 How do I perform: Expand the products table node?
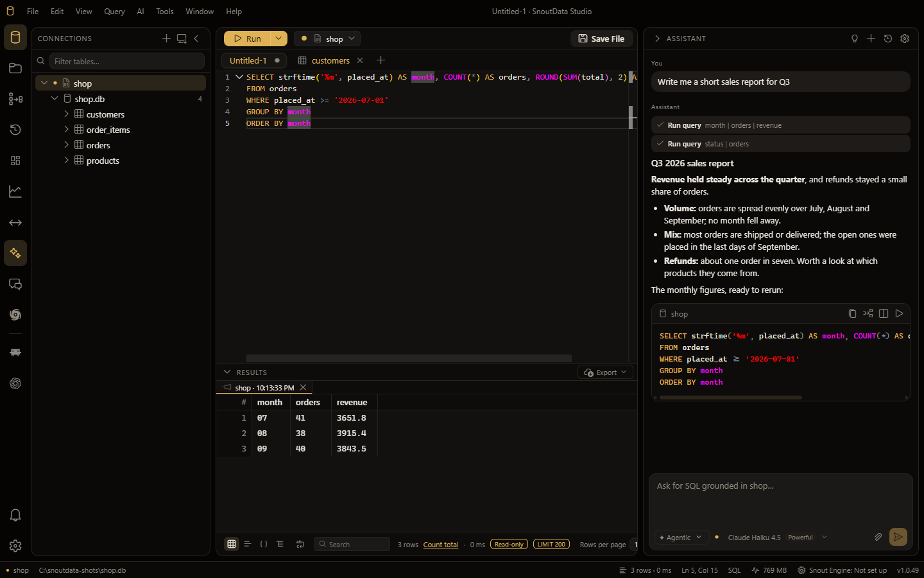[x=66, y=161]
